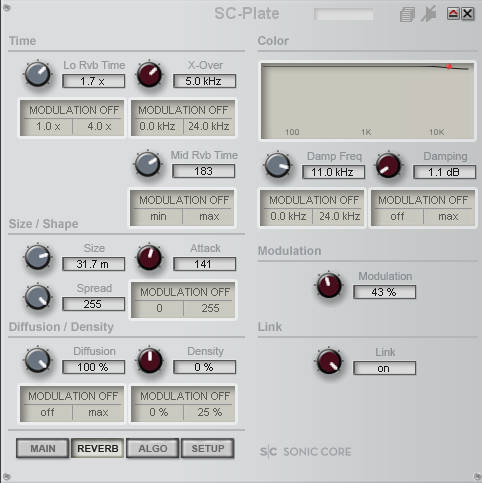Click the Size knob
The image size is (482, 483).
tap(38, 257)
